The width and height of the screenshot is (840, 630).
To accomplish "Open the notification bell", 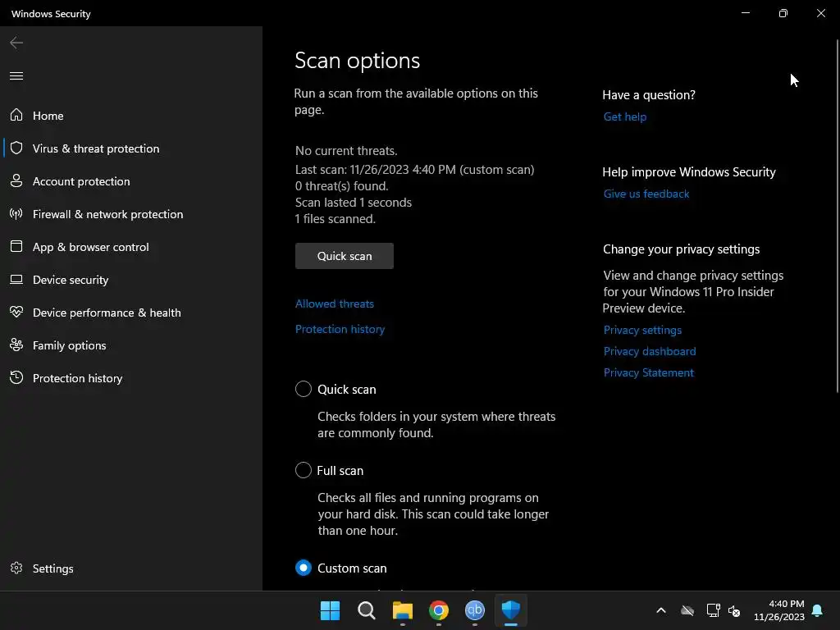I will (x=817, y=610).
